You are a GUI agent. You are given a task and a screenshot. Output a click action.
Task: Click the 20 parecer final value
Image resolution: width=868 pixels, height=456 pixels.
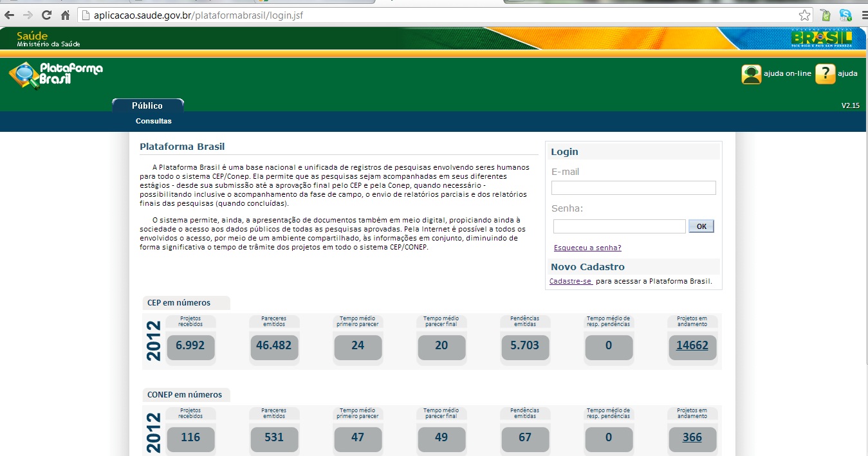441,345
